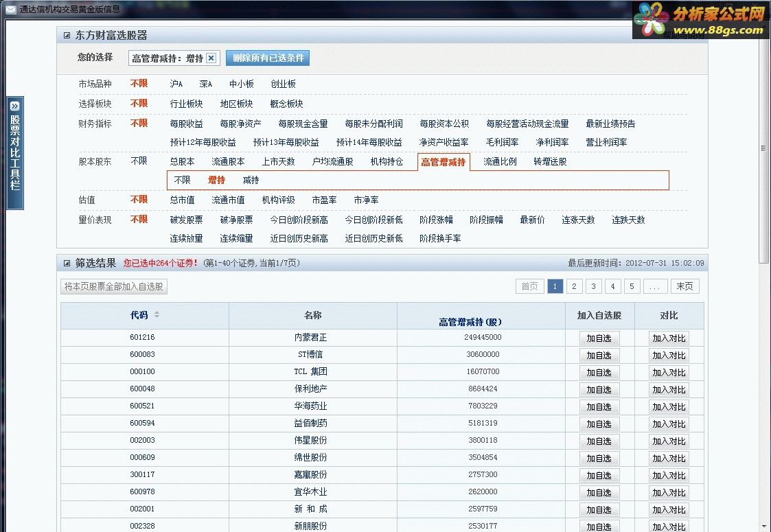Screen dimensions: 771x532
Task: Click stock code 601216
Action: pyautogui.click(x=143, y=337)
